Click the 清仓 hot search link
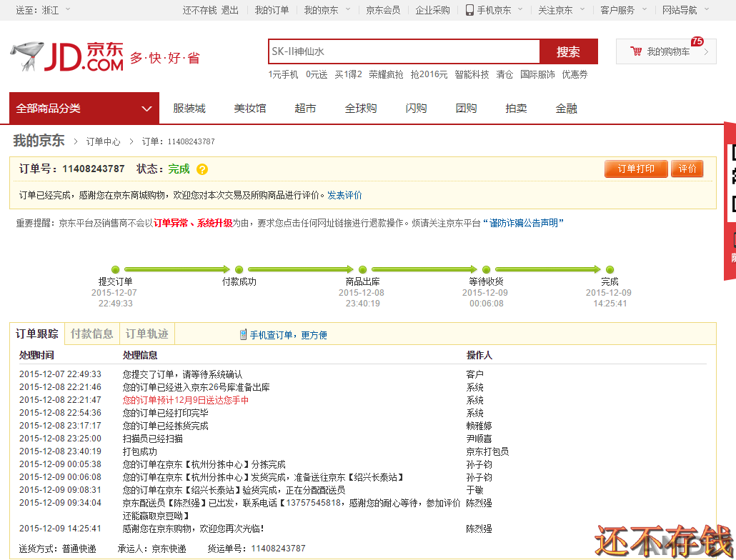Image resolution: width=736 pixels, height=560 pixels. pos(504,74)
